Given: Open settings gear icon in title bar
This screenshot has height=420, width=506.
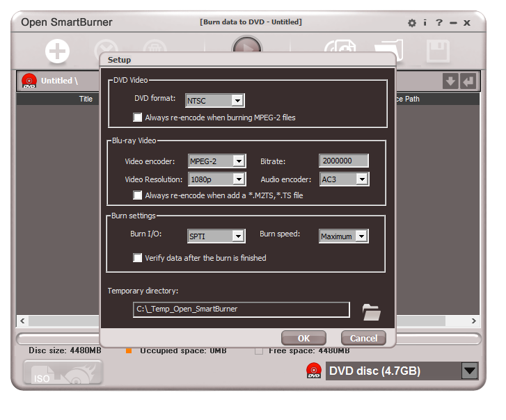Looking at the screenshot, I should (412, 23).
